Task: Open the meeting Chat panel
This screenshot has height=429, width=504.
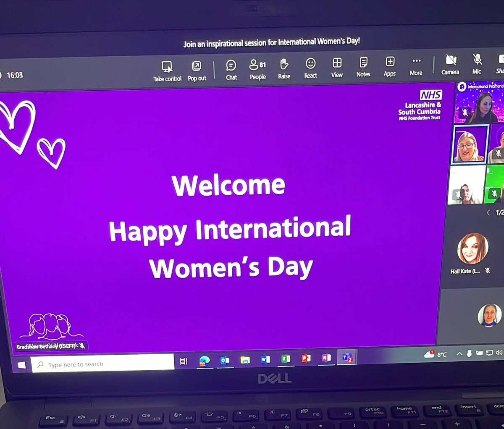Action: click(x=231, y=70)
